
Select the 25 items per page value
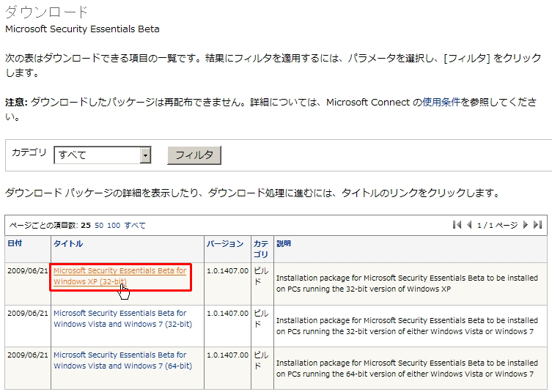tap(86, 225)
